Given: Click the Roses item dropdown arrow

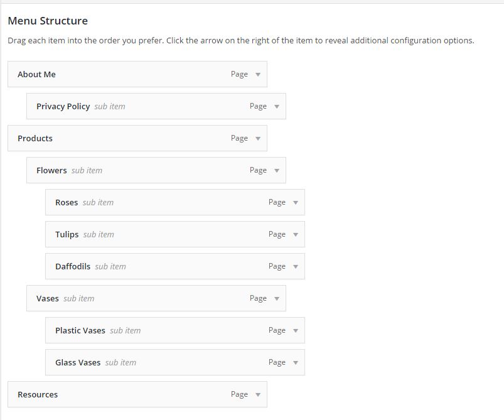Looking at the screenshot, I should tap(296, 202).
